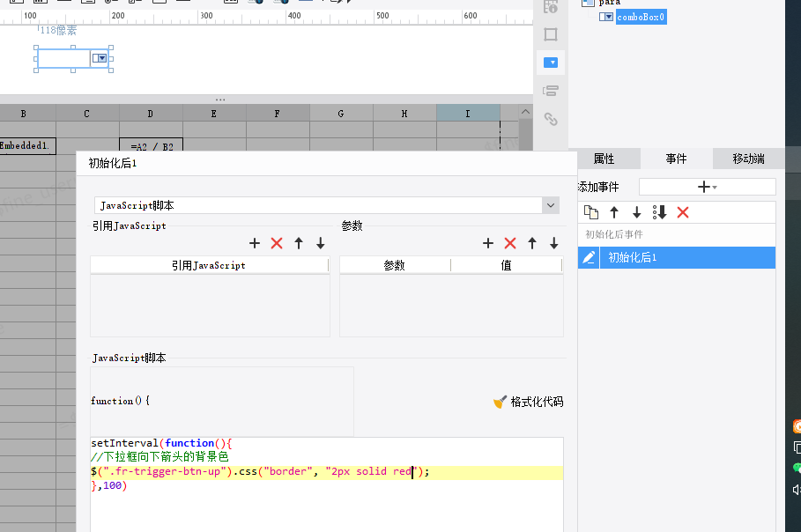The height and width of the screenshot is (532, 801).
Task: Add a parameter with plus icon
Action: click(488, 243)
